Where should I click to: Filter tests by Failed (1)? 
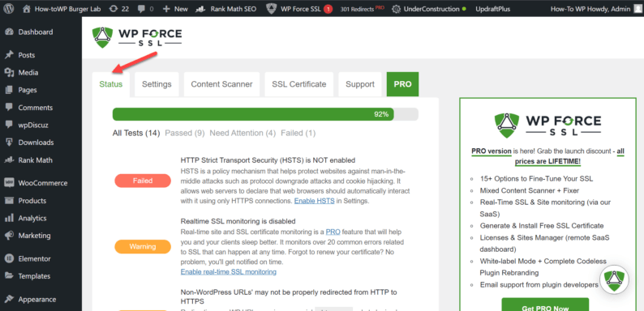coord(298,133)
